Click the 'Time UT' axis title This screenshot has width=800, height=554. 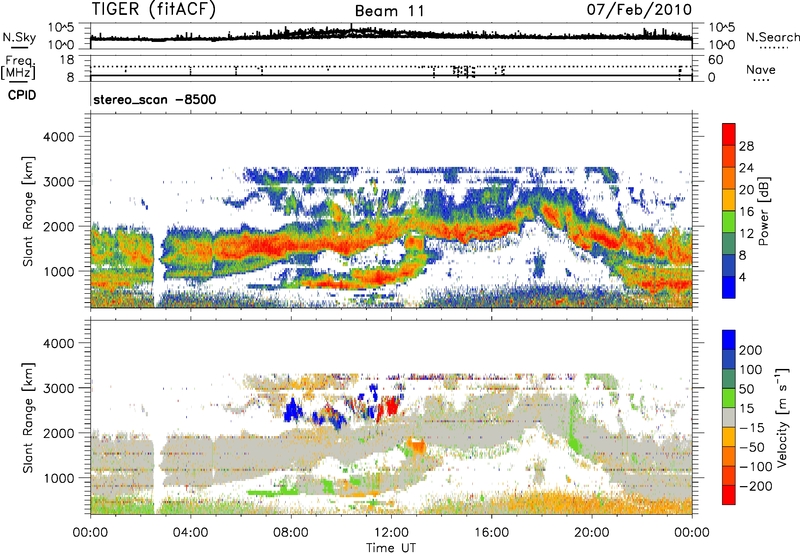[391, 548]
